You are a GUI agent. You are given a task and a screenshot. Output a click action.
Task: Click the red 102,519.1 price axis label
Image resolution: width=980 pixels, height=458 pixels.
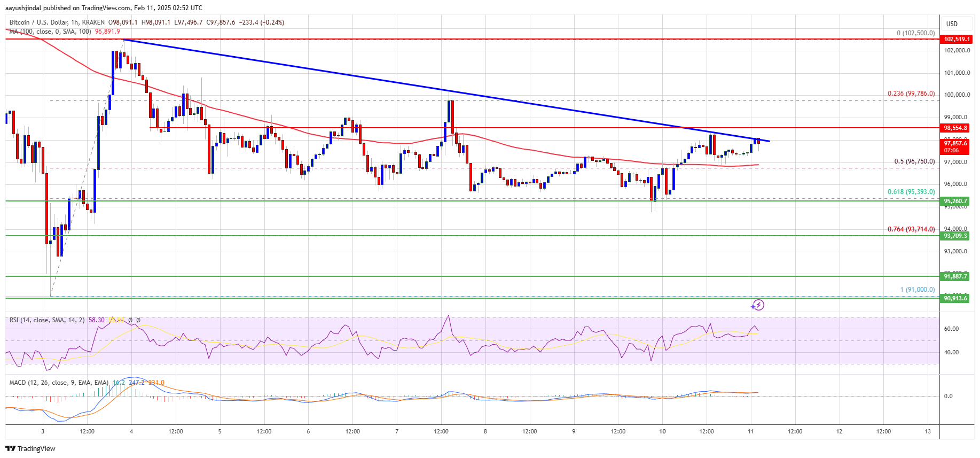click(955, 39)
